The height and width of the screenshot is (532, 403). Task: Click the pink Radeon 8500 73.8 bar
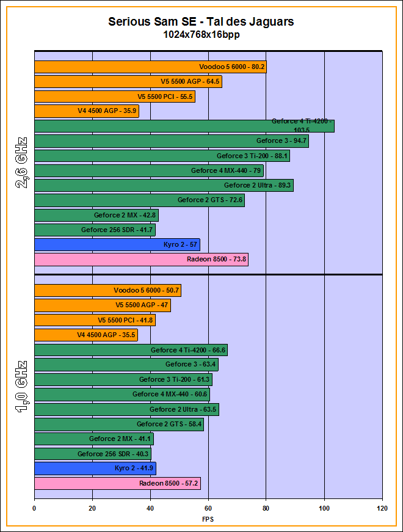[x=141, y=260]
